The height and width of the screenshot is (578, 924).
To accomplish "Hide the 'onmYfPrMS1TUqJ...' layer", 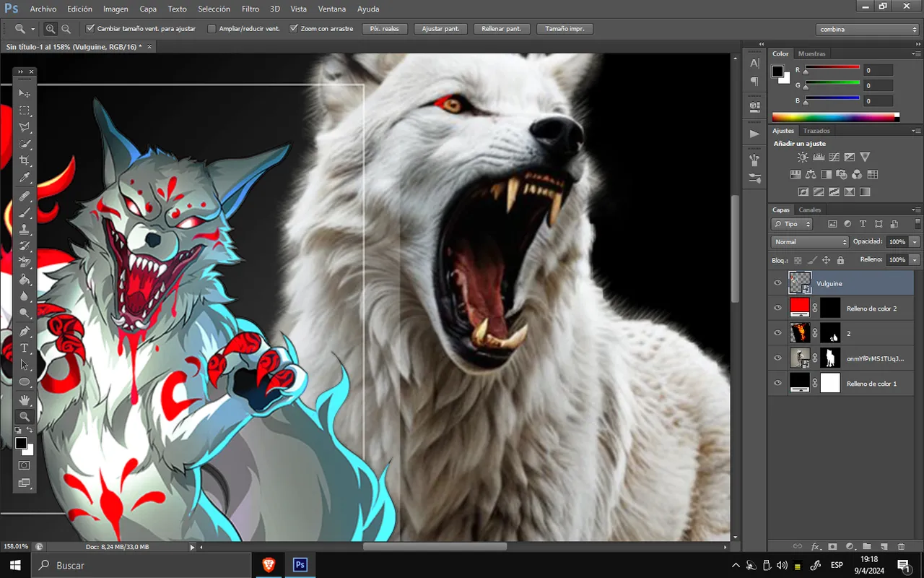I will [x=777, y=358].
